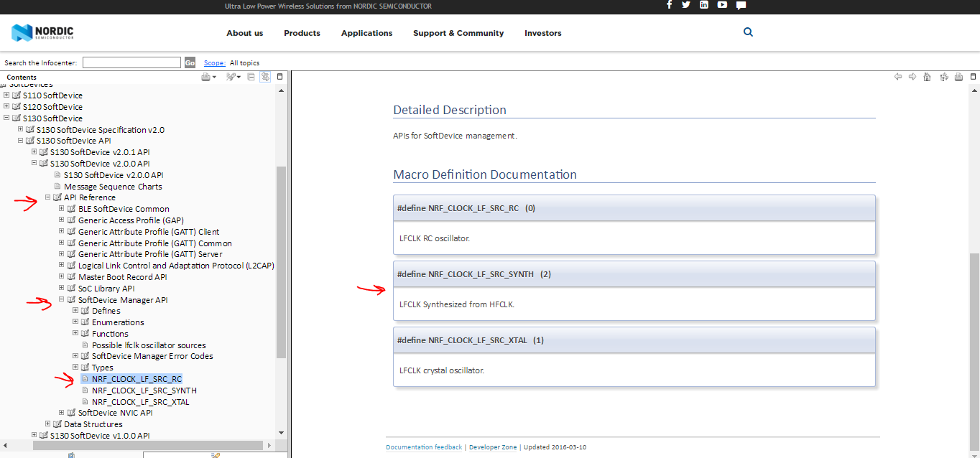Open Products menu
Screen dimensions: 980x458
pos(302,33)
